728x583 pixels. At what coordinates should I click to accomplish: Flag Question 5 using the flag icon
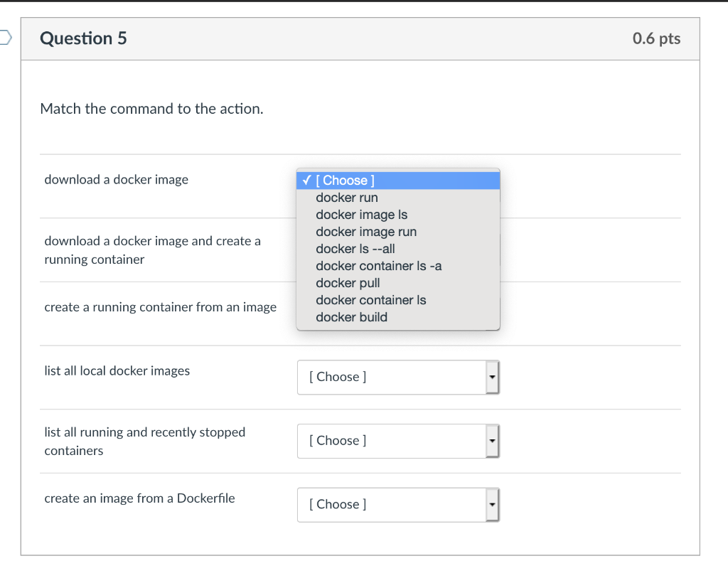(5, 37)
